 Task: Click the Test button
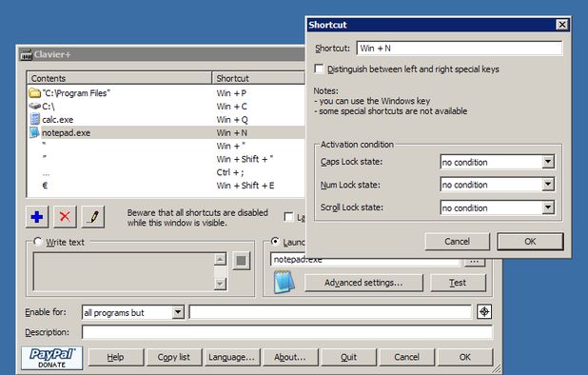click(x=458, y=283)
